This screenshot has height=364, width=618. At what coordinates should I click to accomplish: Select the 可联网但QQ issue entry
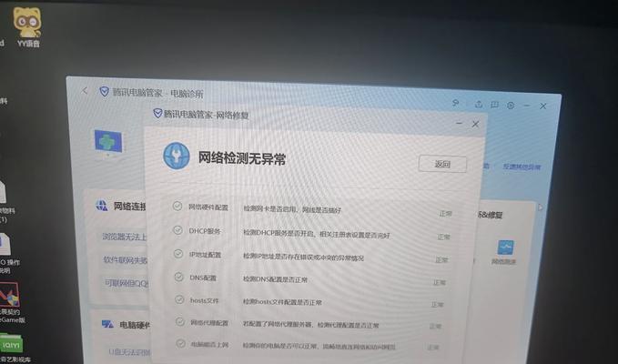(x=127, y=283)
